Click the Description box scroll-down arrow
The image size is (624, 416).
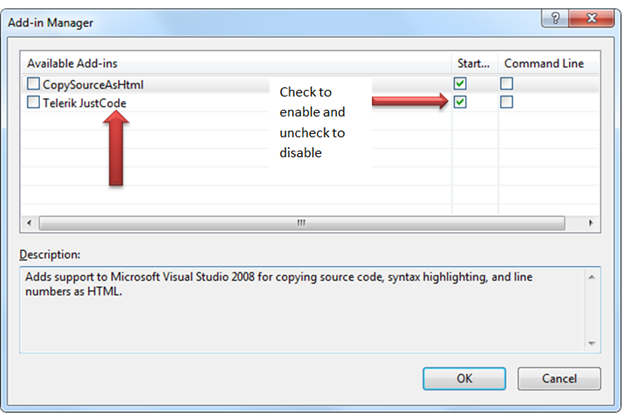[x=591, y=343]
